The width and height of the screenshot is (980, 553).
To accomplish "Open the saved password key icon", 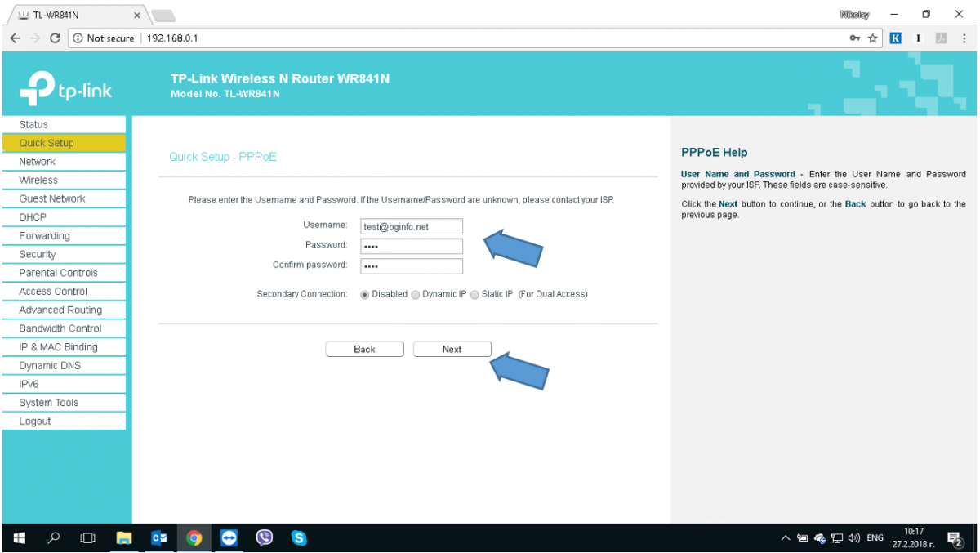I will point(855,38).
